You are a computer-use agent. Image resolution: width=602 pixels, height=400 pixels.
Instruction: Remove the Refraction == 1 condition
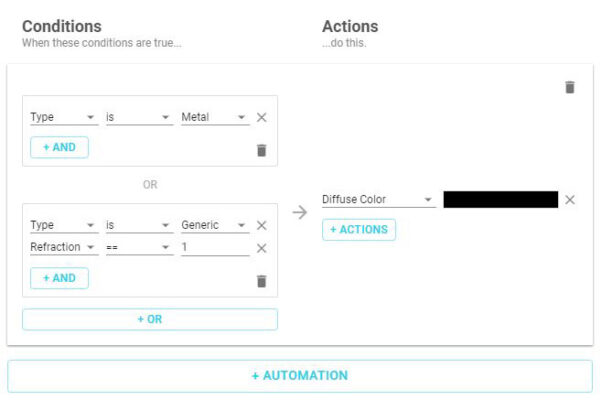point(262,248)
